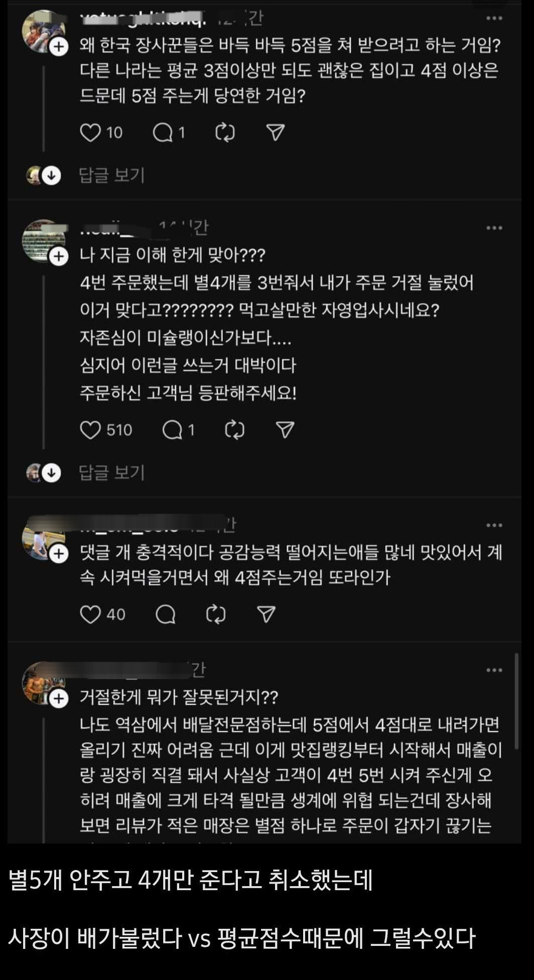
Task: Open more options on 나 지금 이해 comment
Action: click(x=494, y=228)
